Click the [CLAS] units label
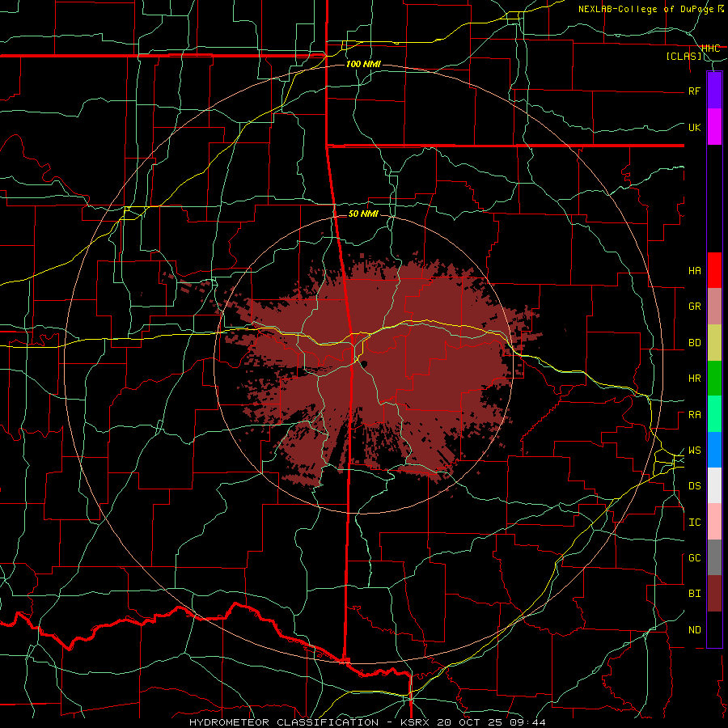The height and width of the screenshot is (728, 728). [684, 56]
